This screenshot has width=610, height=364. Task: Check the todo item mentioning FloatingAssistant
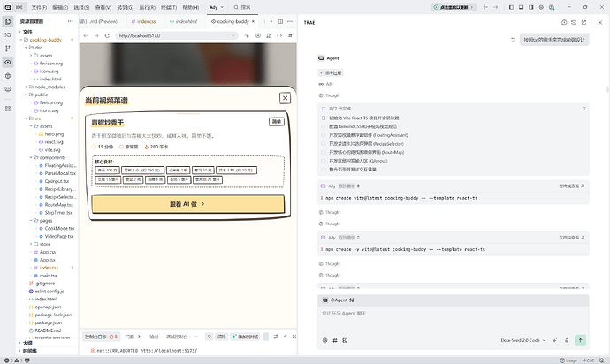pos(324,135)
